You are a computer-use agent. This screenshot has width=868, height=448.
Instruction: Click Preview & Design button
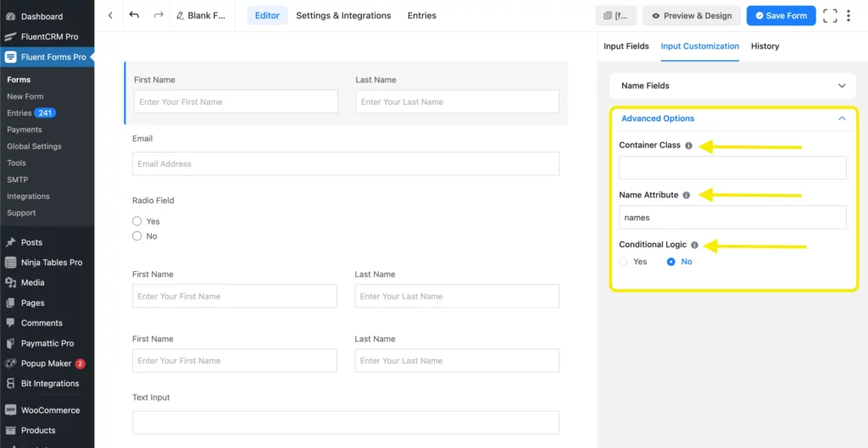tap(692, 15)
